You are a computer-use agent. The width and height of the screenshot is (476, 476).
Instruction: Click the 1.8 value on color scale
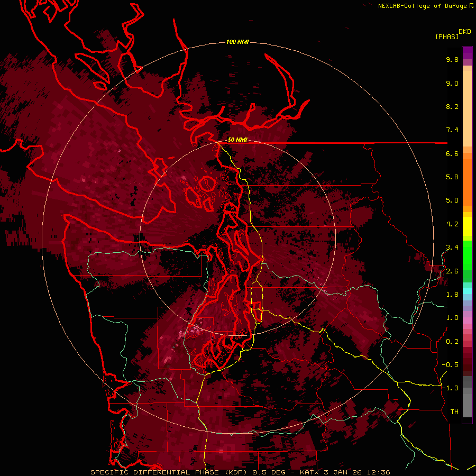pyautogui.click(x=452, y=295)
